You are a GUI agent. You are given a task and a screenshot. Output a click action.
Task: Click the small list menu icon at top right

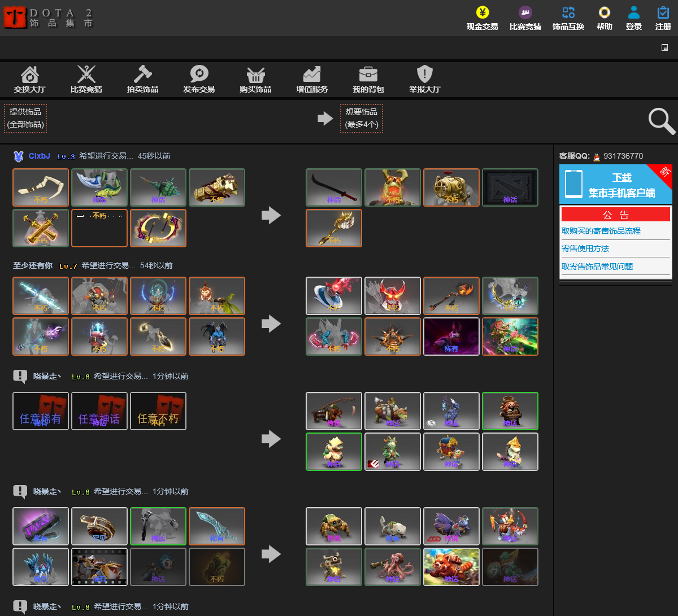(664, 47)
